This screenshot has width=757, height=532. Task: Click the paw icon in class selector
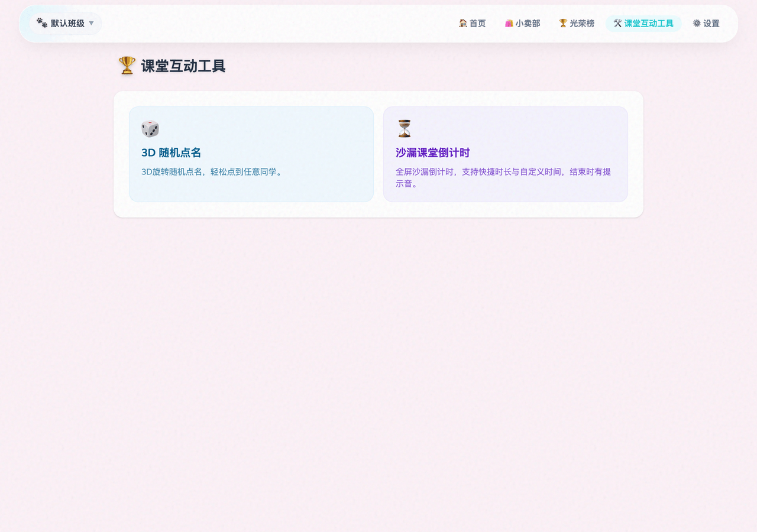(x=42, y=23)
